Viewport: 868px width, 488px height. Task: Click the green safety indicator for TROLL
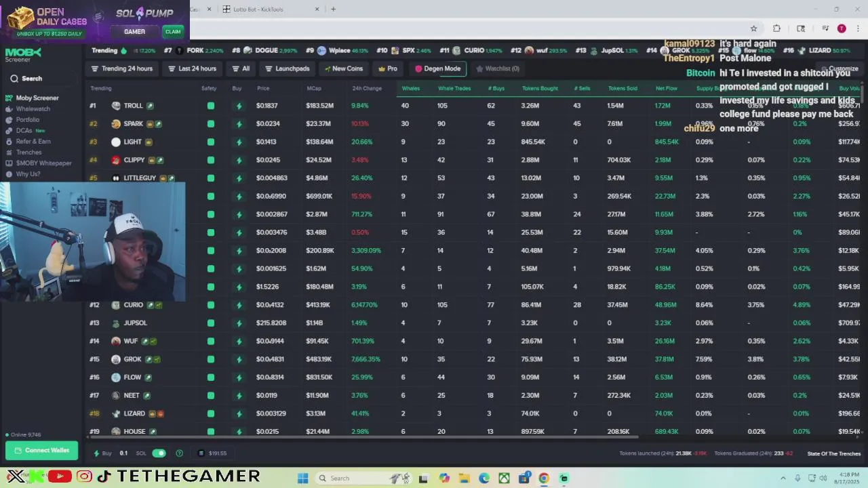click(211, 106)
